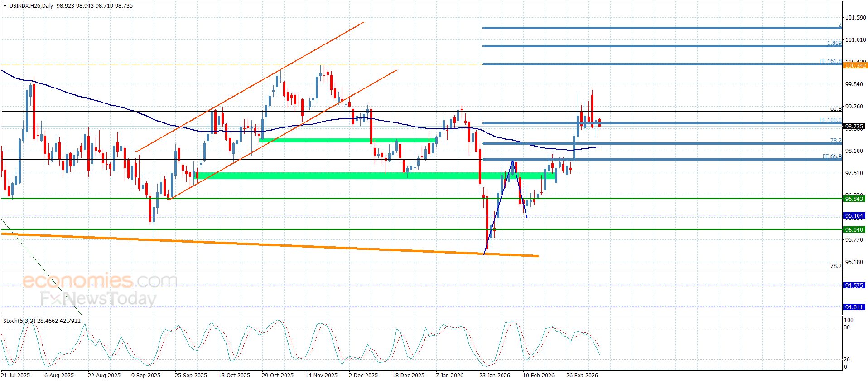Select the lower wide green support zone
This screenshot has height=381, width=868.
point(371,176)
